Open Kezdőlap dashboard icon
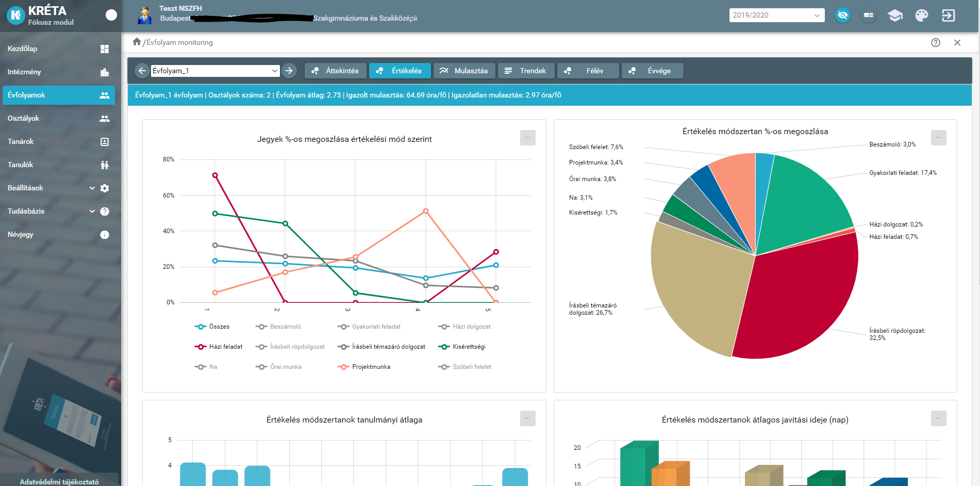Image resolution: width=980 pixels, height=486 pixels. [105, 49]
